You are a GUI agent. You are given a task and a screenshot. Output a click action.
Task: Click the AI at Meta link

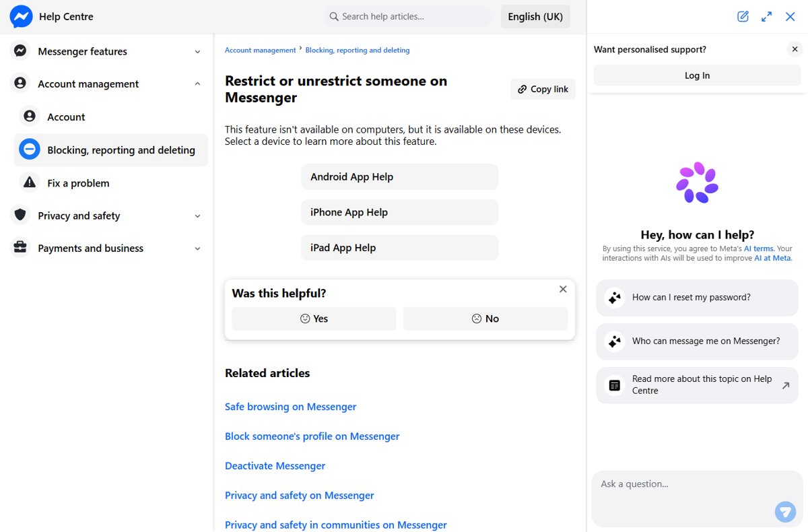772,258
